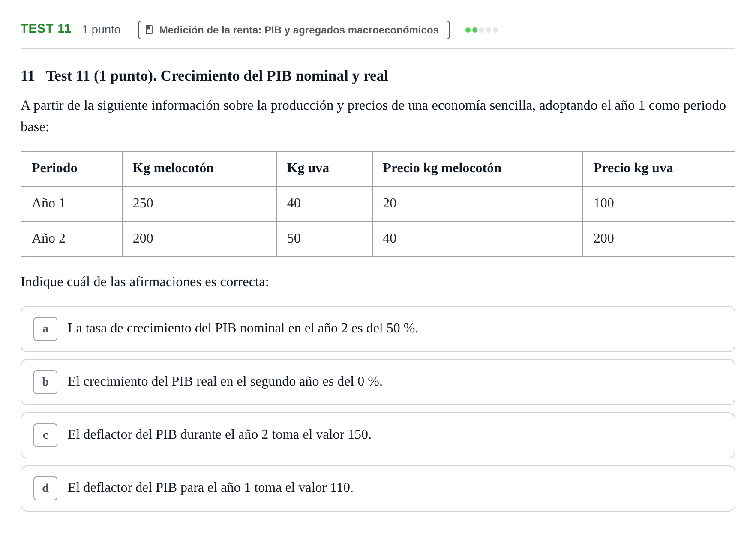Viewport: 756px width, 533px height.
Task: Click 'Indique cuál de las afirmaciones es correcta'
Action: [x=145, y=282]
